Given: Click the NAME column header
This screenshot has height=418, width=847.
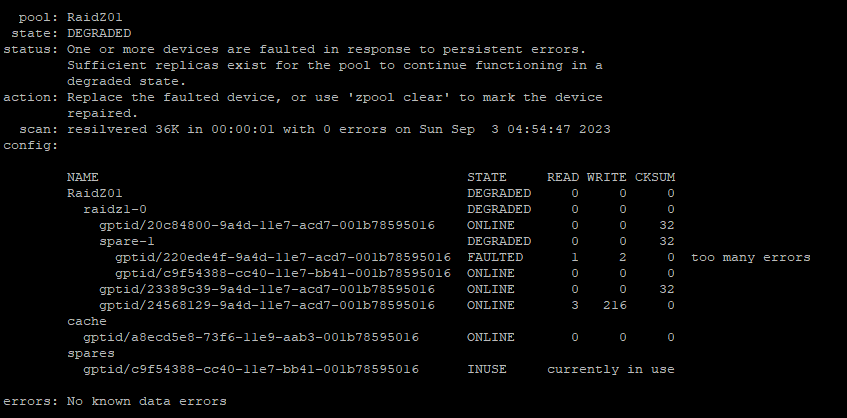Looking at the screenshot, I should 83,177.
